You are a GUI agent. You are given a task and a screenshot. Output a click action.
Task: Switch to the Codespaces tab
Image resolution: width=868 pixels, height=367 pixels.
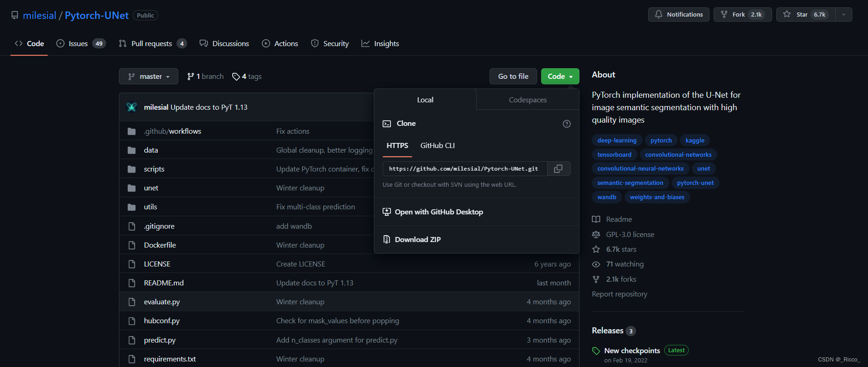(528, 100)
